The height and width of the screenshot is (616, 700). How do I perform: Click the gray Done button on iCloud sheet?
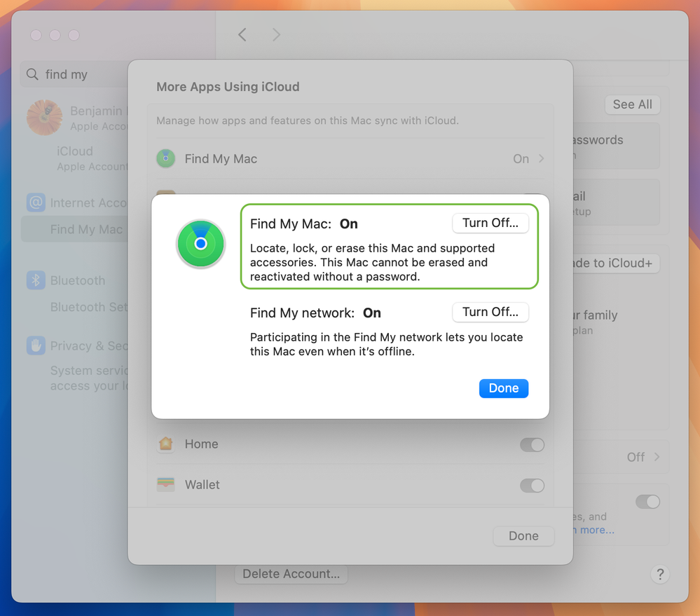click(523, 535)
